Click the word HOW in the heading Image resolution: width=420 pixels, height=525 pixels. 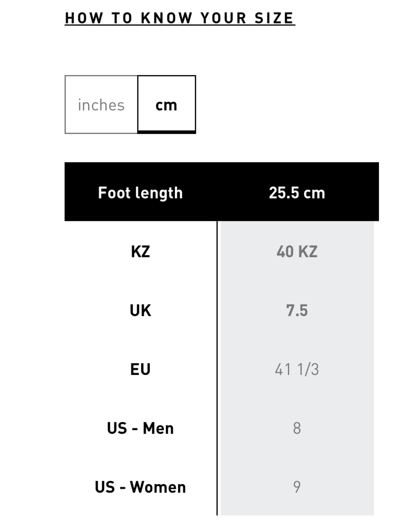[84, 18]
